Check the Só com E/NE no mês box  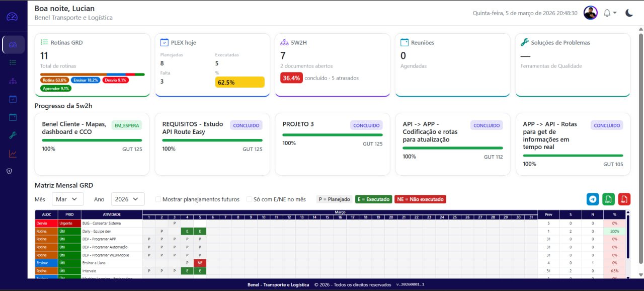(x=250, y=199)
